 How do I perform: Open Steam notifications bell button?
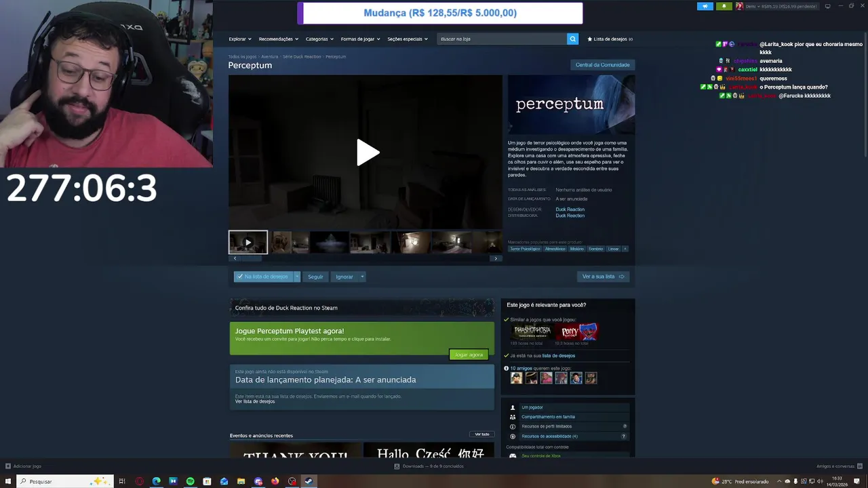(x=724, y=6)
